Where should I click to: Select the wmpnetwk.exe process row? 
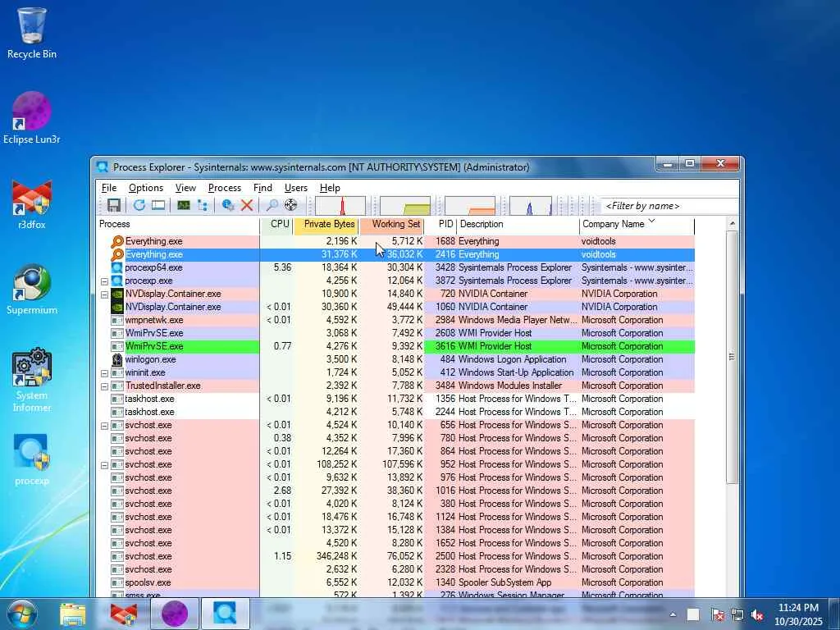[396, 321]
